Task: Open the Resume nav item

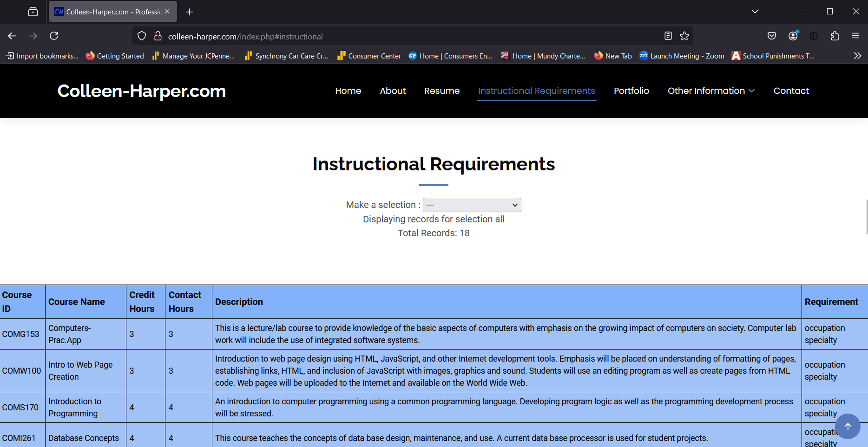Action: (x=442, y=91)
